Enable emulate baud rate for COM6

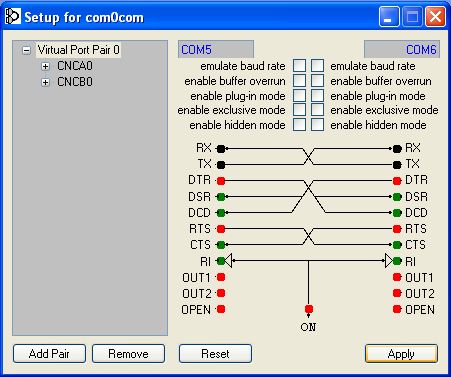317,66
